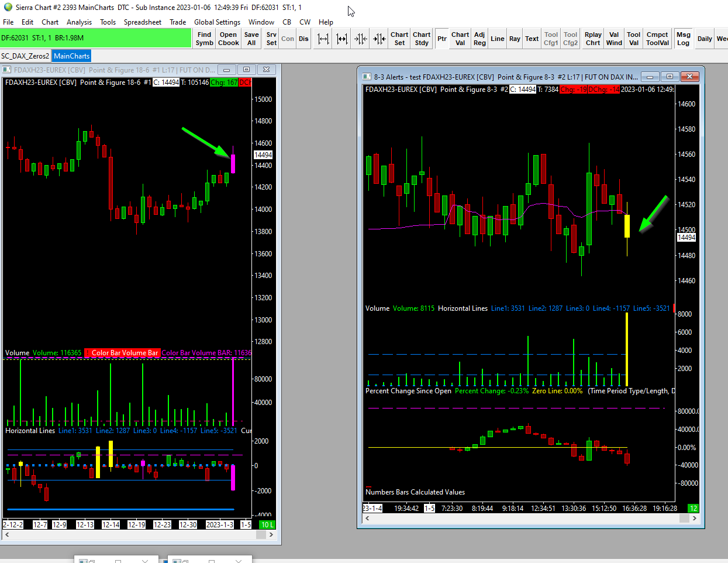Click the Sierra Chart application icon
The width and height of the screenshot is (728, 563).
8,8
